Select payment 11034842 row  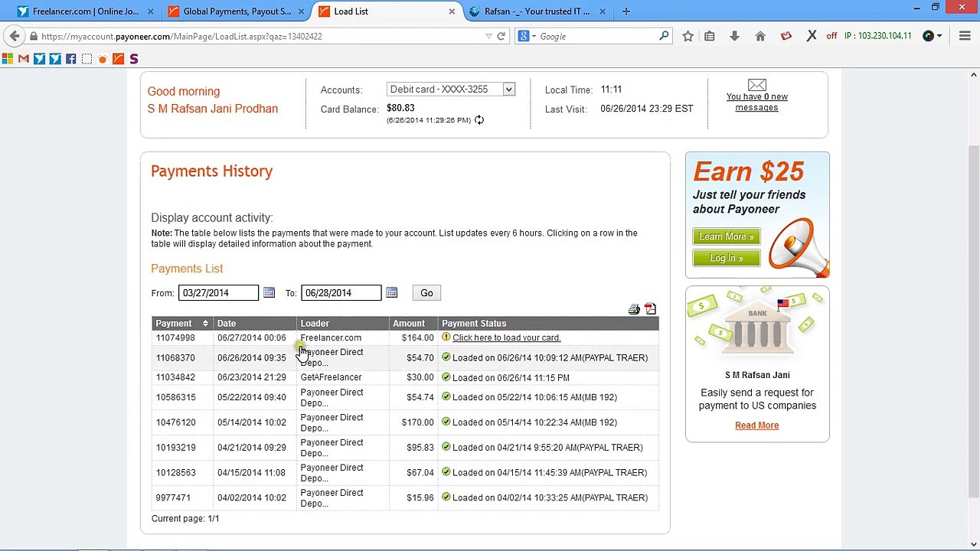(x=405, y=377)
